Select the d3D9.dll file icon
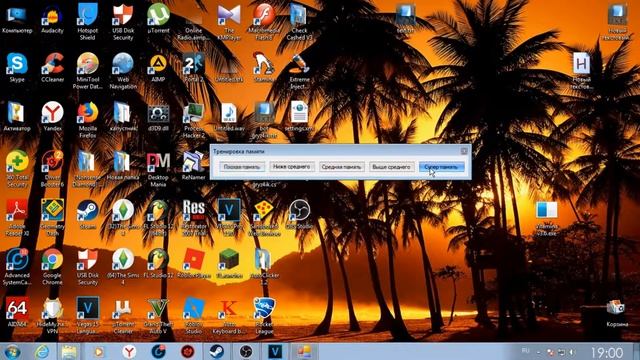The width and height of the screenshot is (640, 360). pyautogui.click(x=158, y=118)
